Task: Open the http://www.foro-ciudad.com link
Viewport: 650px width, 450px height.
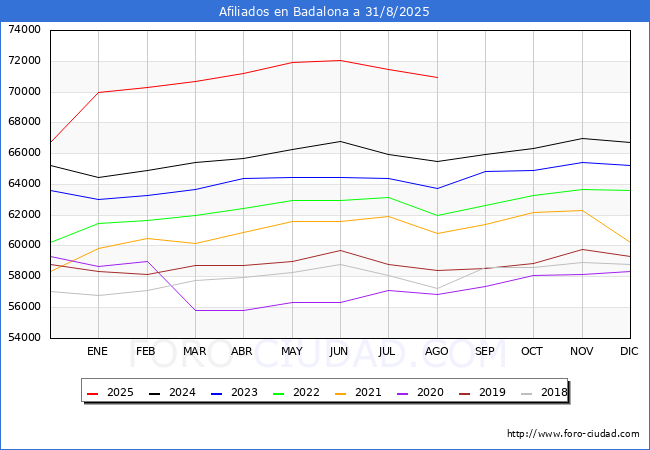Action: (x=573, y=434)
